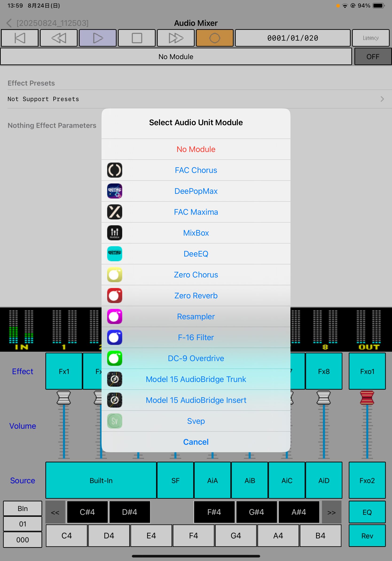Adjust the red OUT master fader
392x561 pixels.
click(x=367, y=398)
